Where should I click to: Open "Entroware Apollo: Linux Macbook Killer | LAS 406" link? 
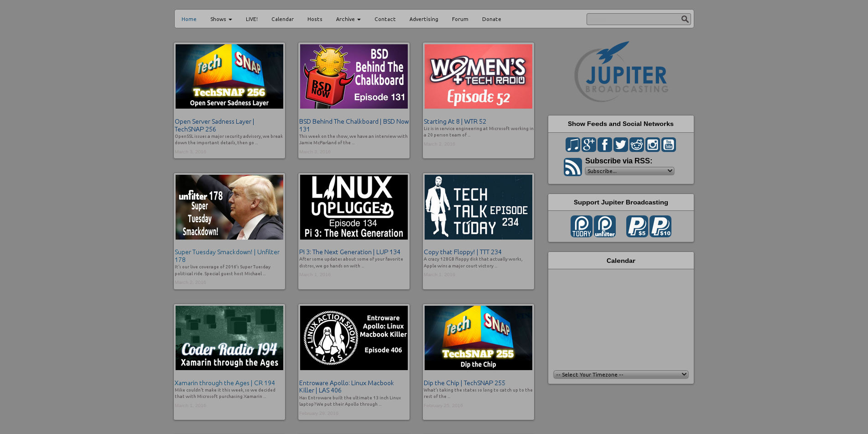(x=346, y=387)
